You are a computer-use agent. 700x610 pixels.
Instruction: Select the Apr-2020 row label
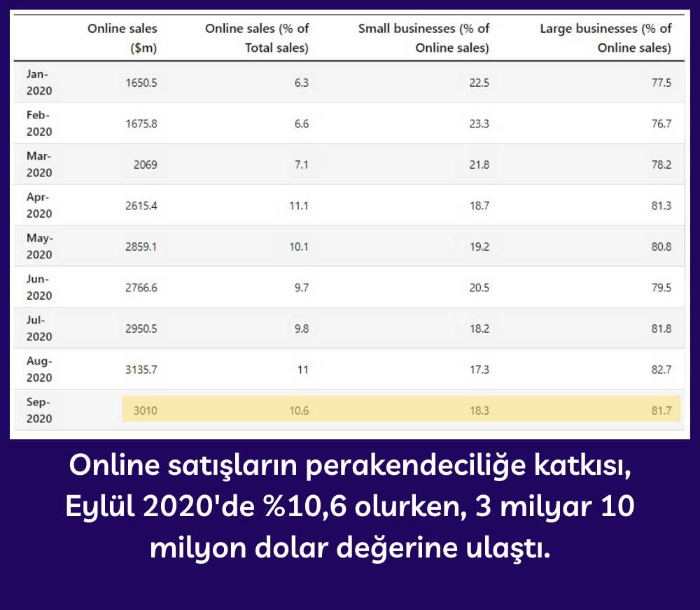[39, 205]
